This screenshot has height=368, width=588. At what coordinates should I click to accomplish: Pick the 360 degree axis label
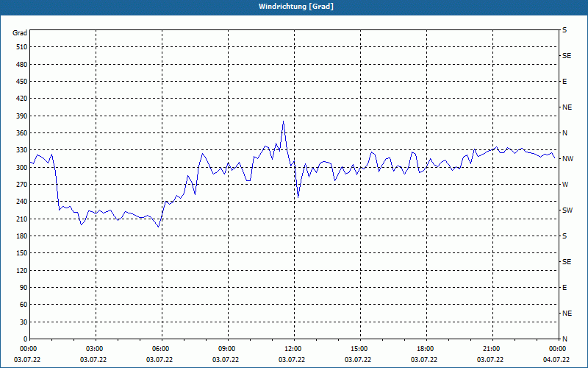pos(22,133)
